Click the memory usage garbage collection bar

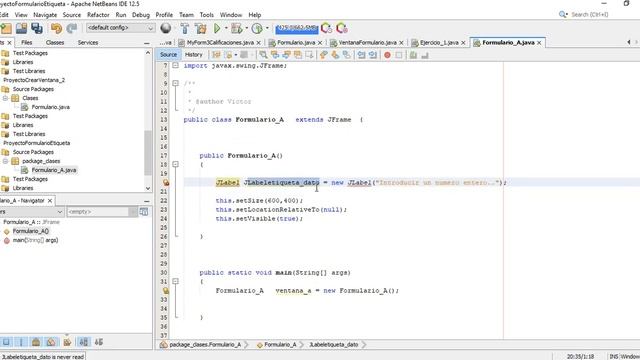point(296,28)
